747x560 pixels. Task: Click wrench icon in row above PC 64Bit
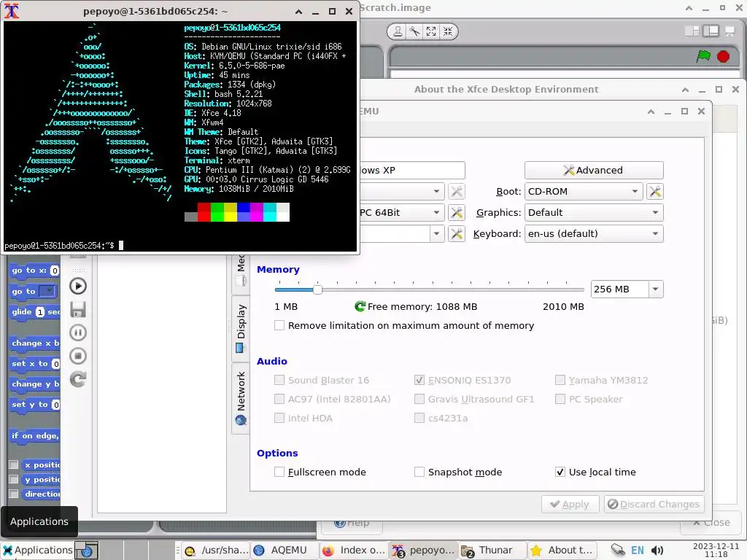click(x=457, y=192)
